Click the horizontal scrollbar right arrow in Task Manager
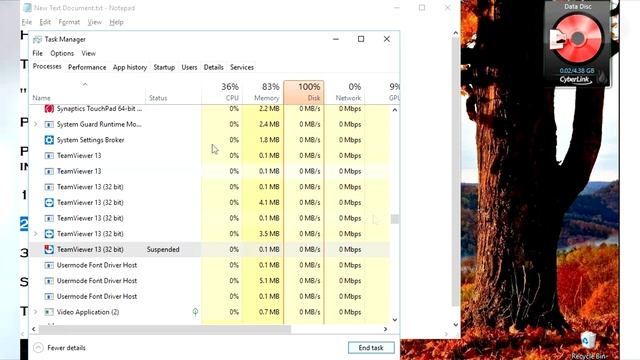The image size is (640, 360). (x=385, y=329)
